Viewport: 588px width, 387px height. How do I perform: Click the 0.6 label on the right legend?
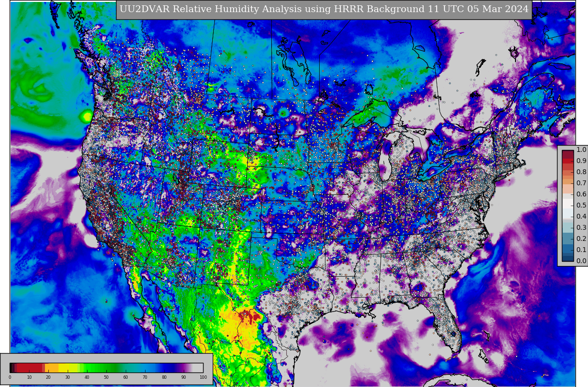pos(581,194)
